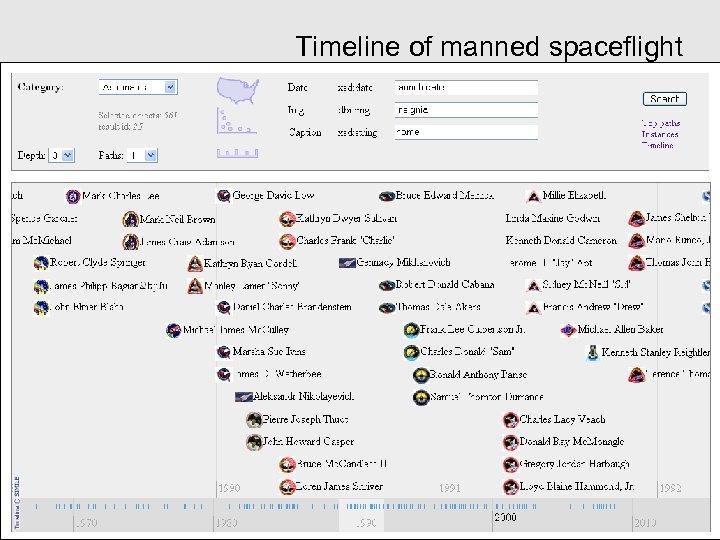The width and height of the screenshot is (720, 540).
Task: Click the highlighted 1990 overview band region
Action: pos(361,515)
